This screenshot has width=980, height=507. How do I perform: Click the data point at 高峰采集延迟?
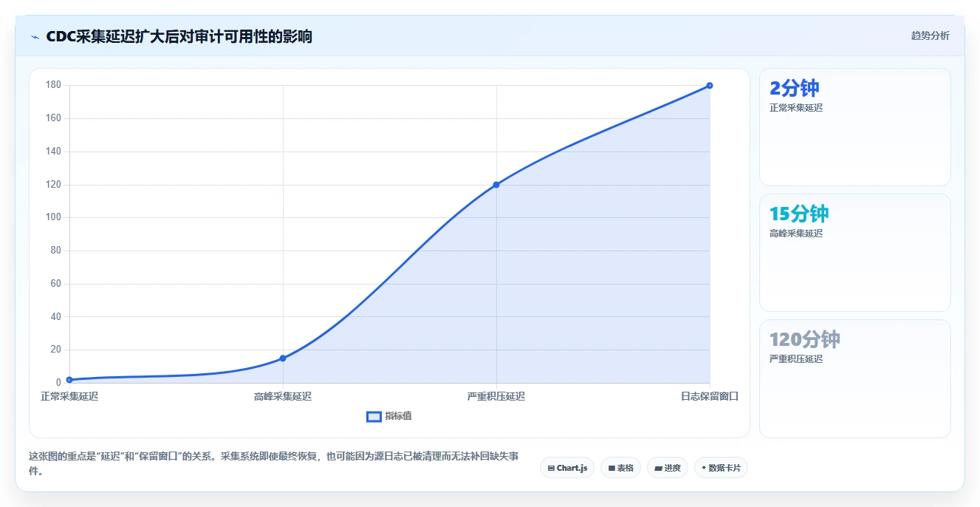(283, 358)
